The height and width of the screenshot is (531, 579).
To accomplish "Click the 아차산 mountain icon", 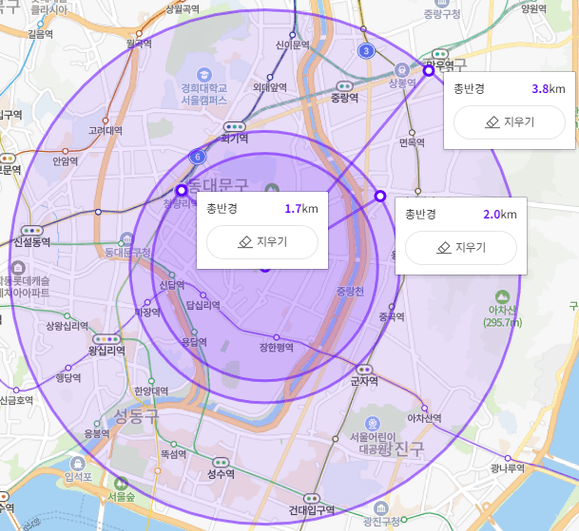I will click(x=502, y=297).
